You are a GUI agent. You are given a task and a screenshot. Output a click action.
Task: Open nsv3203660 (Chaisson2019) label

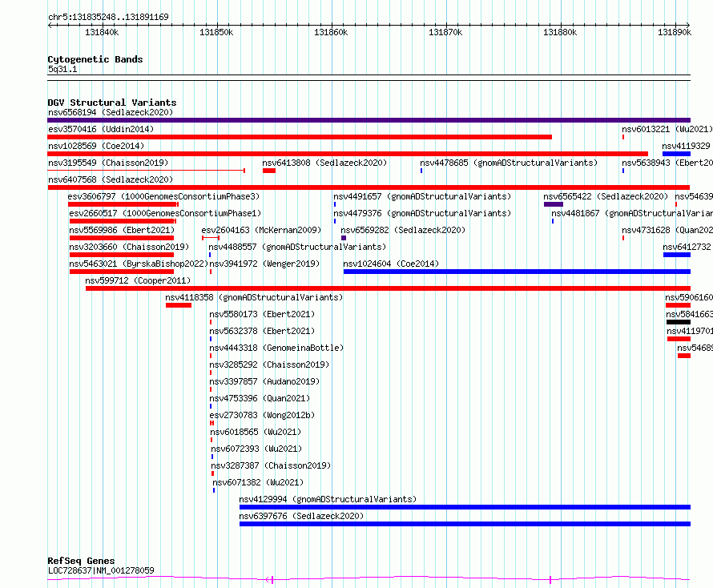[x=129, y=247]
